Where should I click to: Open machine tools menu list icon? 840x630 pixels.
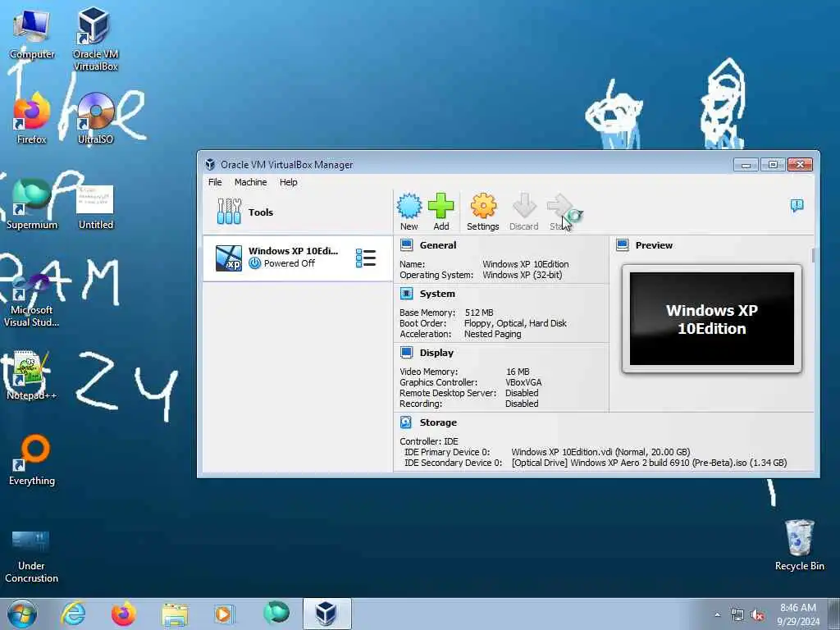click(366, 258)
